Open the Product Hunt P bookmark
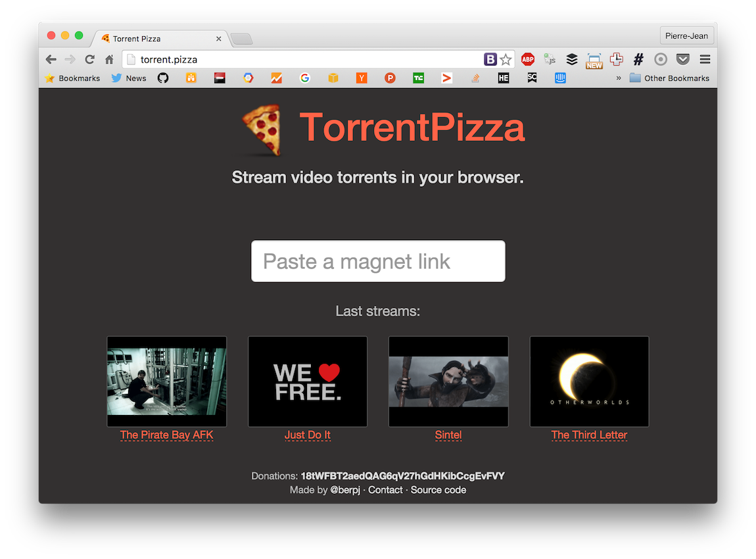756x559 pixels. point(390,78)
